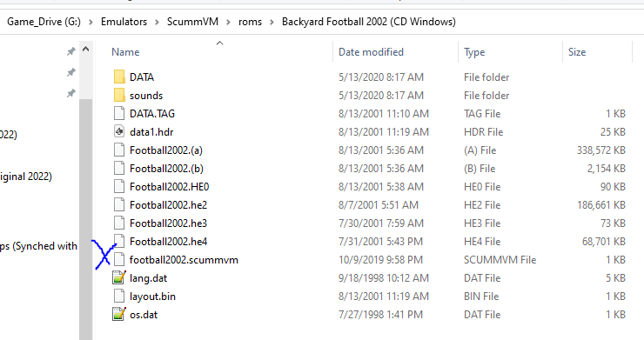Navigate to Emulators in address bar
The image size is (644, 340).
coord(124,22)
